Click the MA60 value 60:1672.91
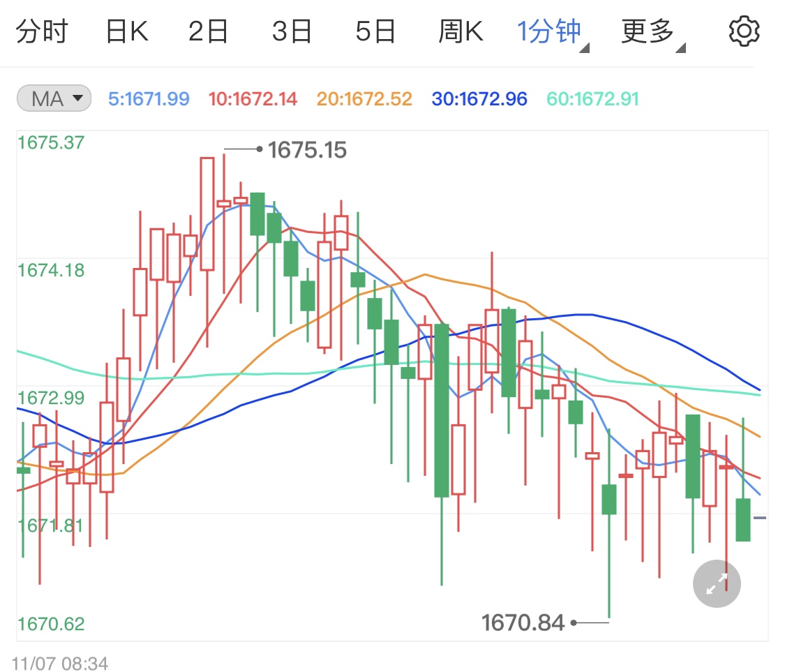 592,98
